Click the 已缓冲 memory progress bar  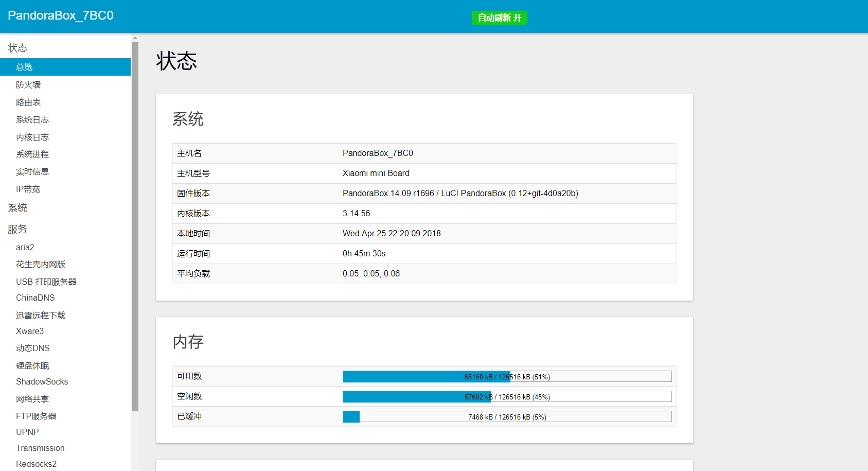(x=507, y=416)
